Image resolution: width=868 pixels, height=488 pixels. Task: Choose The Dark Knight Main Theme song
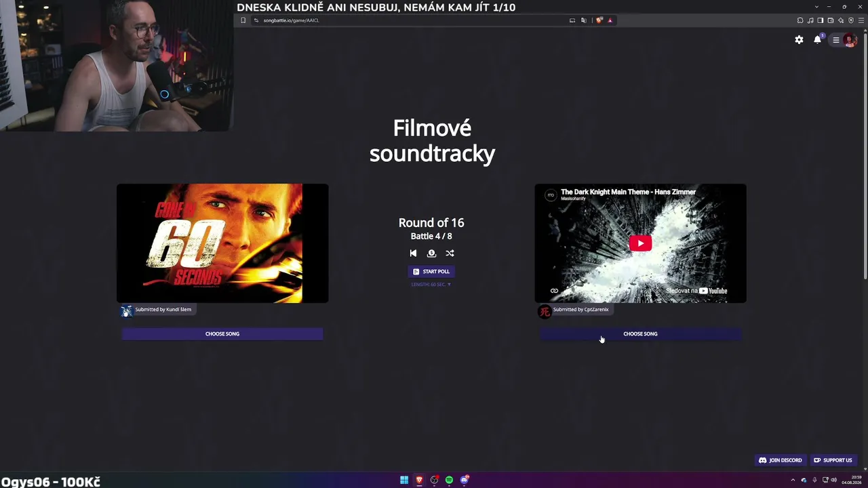click(x=640, y=333)
